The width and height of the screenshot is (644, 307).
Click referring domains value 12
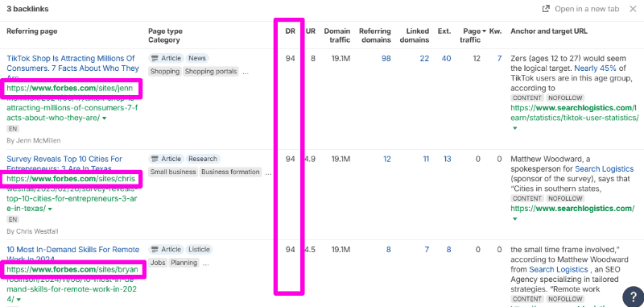387,159
